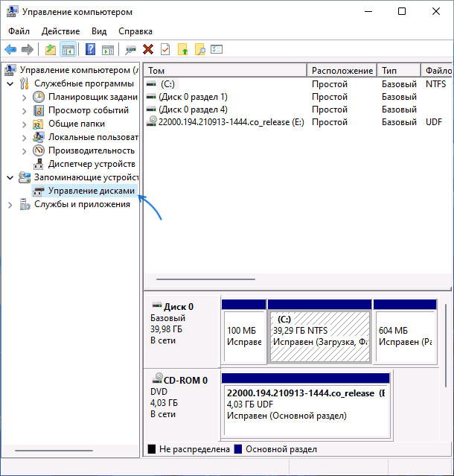Expand the Просмотр событий node

[x=25, y=111]
